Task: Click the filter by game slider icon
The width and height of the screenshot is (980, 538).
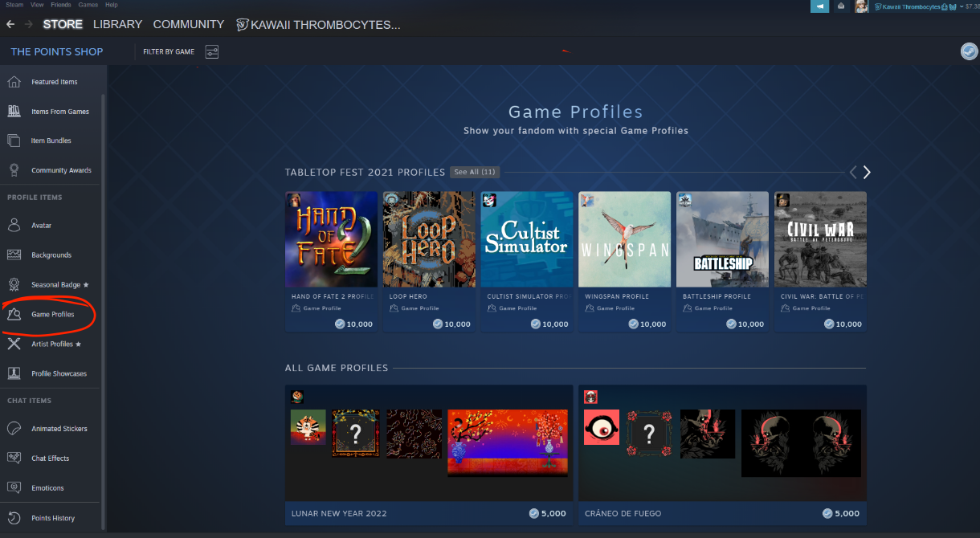Action: pos(211,51)
